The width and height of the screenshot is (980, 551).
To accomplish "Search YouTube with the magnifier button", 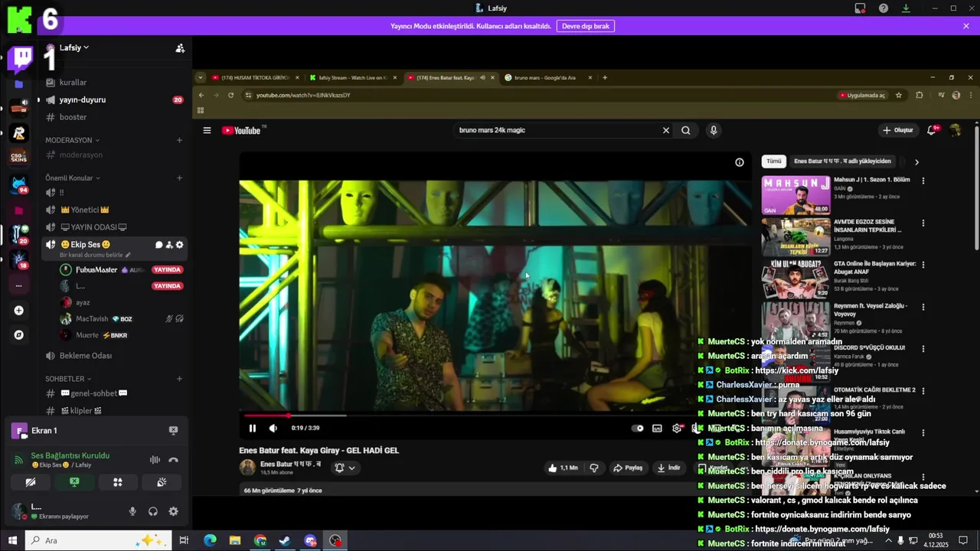I will [686, 130].
